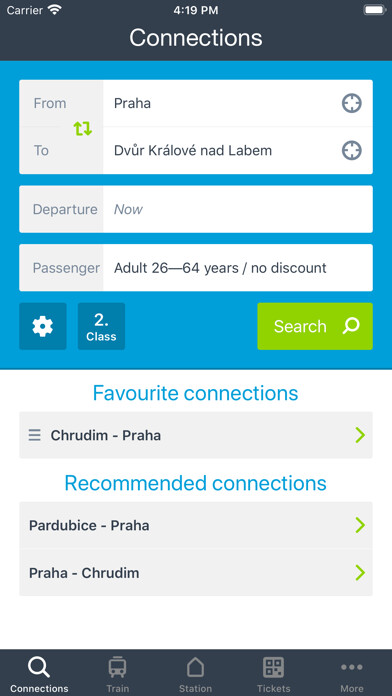The width and height of the screenshot is (392, 696).
Task: Expand the Chrudim - Praha favourite arrow
Action: pyautogui.click(x=360, y=435)
